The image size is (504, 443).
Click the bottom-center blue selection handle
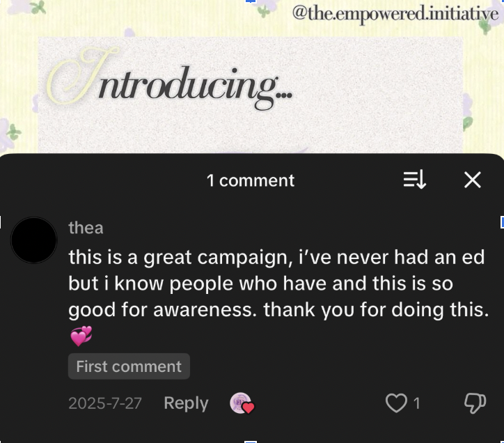click(x=251, y=442)
